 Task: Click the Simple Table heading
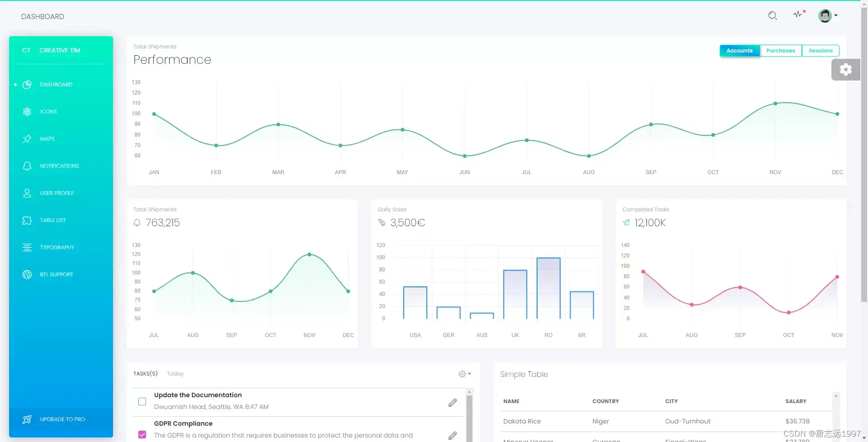524,374
